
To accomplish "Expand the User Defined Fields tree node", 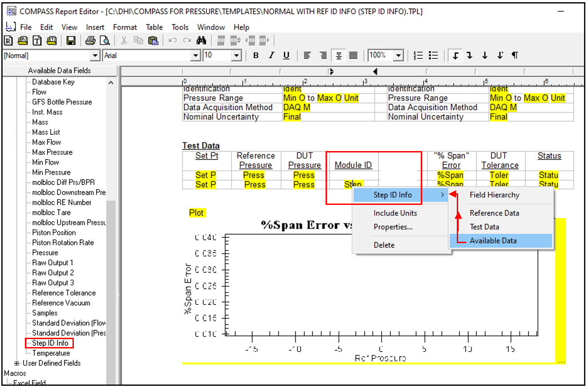I will pyautogui.click(x=17, y=363).
